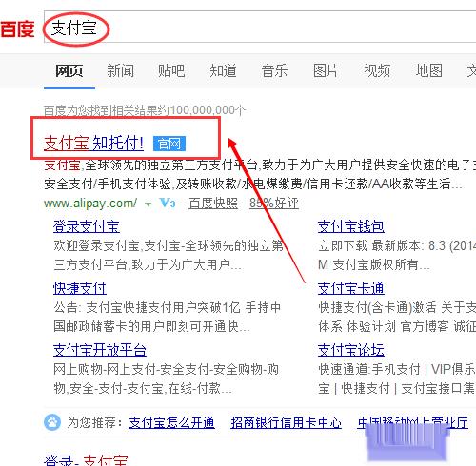This screenshot has height=466, width=476.
Task: Click the www.alipay.com URL
Action: click(x=90, y=204)
